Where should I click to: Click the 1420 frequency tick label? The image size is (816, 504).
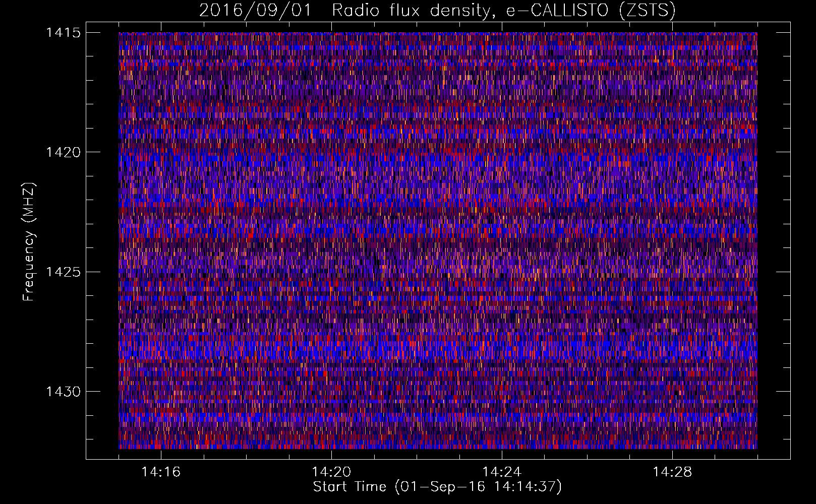[64, 152]
